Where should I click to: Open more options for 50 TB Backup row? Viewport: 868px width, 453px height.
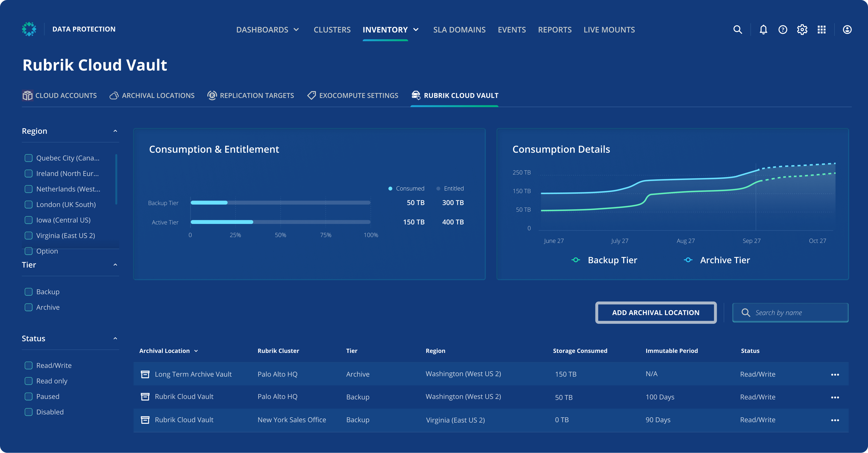(835, 397)
